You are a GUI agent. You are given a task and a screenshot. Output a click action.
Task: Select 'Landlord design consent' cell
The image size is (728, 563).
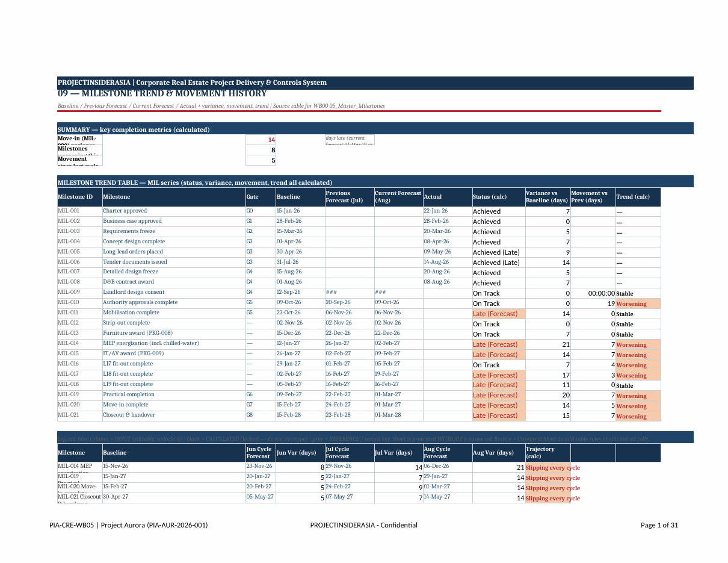coord(174,293)
